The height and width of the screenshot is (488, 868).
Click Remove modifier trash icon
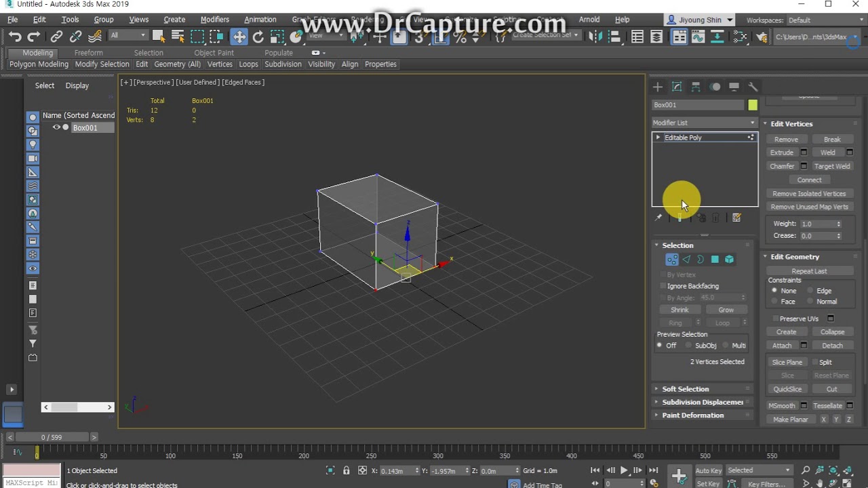point(715,218)
